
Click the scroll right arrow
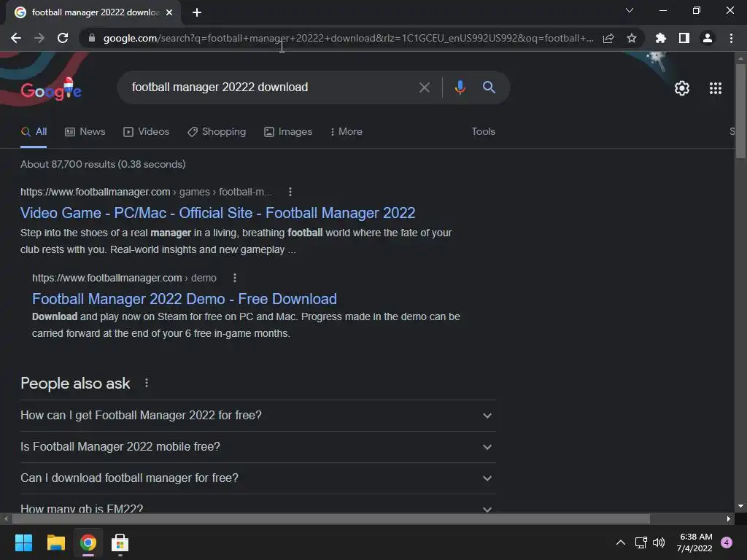click(x=729, y=519)
